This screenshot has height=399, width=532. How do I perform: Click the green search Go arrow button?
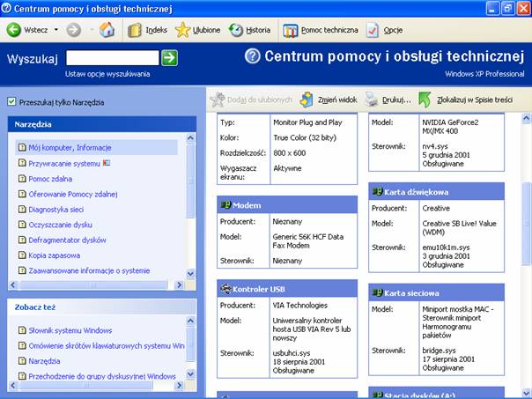[169, 57]
